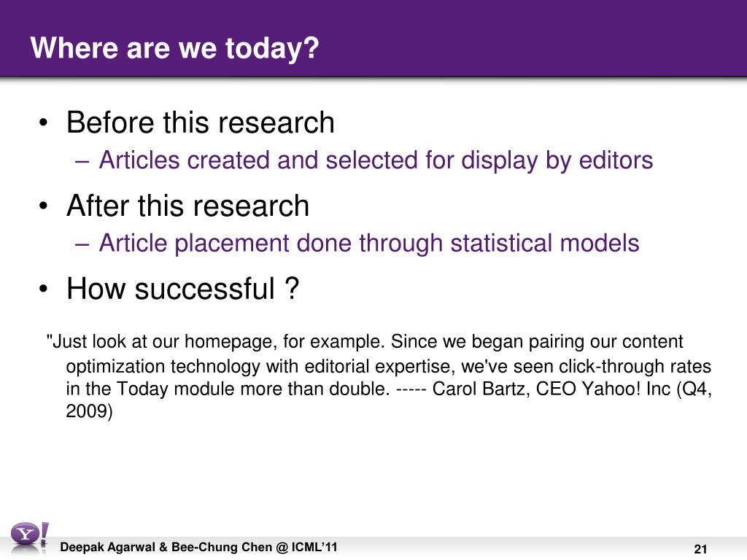Click the dash before 'Articles created'
This screenshot has width=747, height=560.
82,162
